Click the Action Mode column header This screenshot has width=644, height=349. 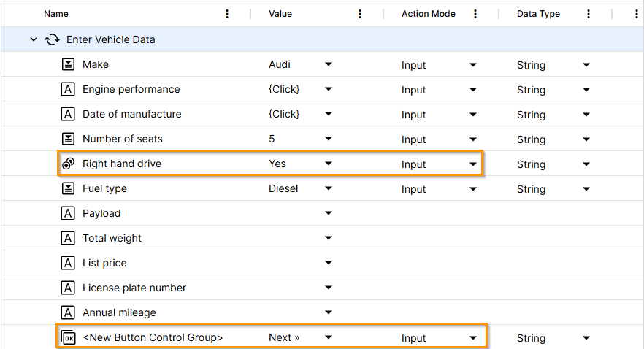click(428, 14)
